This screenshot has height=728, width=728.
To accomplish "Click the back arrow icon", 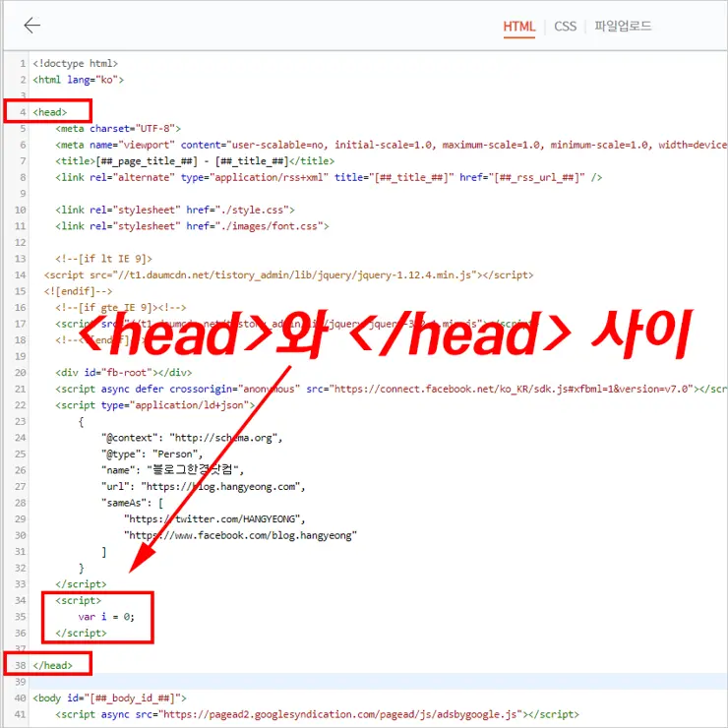I will click(32, 26).
